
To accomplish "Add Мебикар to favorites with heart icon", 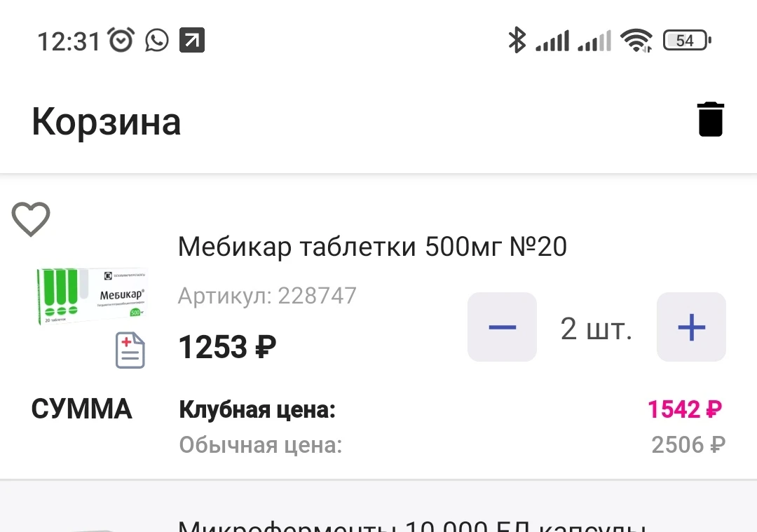I will 31,219.
